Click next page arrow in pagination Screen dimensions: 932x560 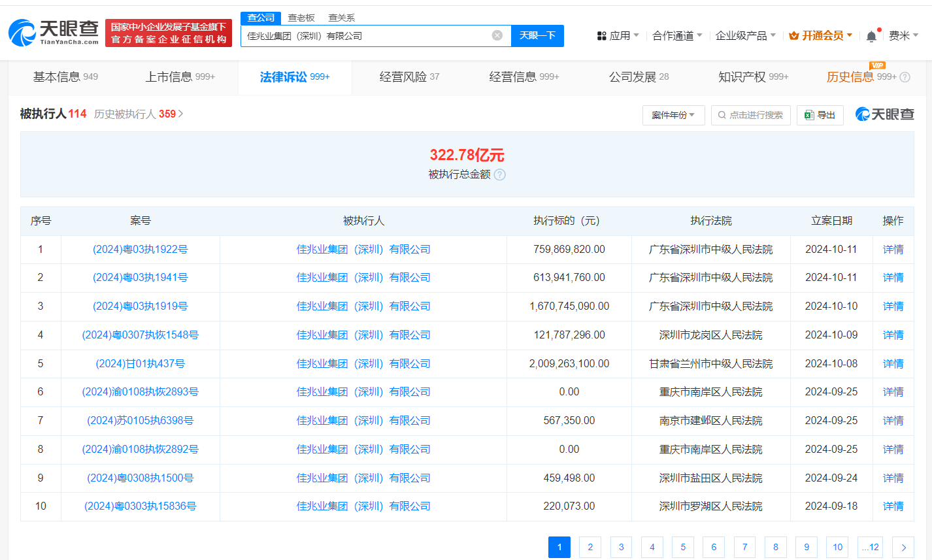tap(903, 548)
